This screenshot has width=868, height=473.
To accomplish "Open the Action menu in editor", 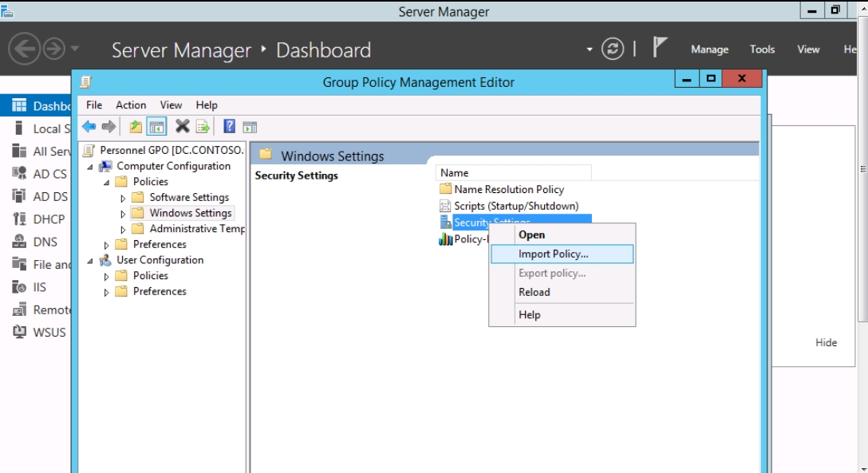I will pyautogui.click(x=131, y=104).
